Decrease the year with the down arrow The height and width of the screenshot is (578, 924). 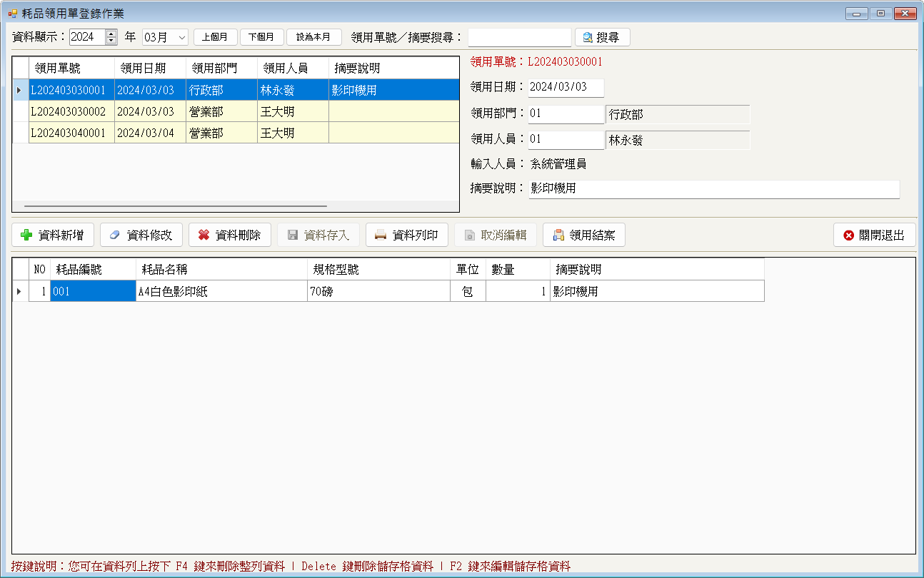click(111, 41)
